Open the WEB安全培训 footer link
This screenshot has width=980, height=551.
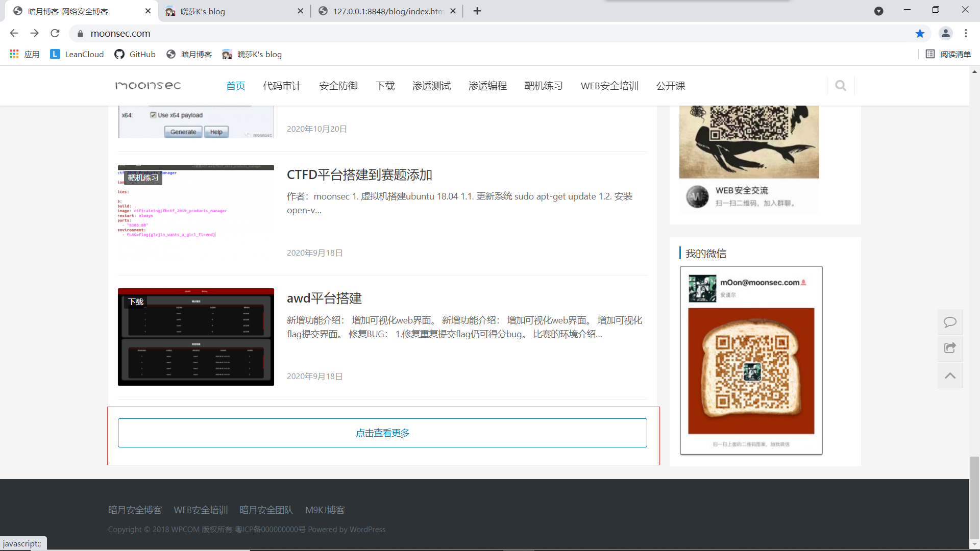pyautogui.click(x=201, y=510)
